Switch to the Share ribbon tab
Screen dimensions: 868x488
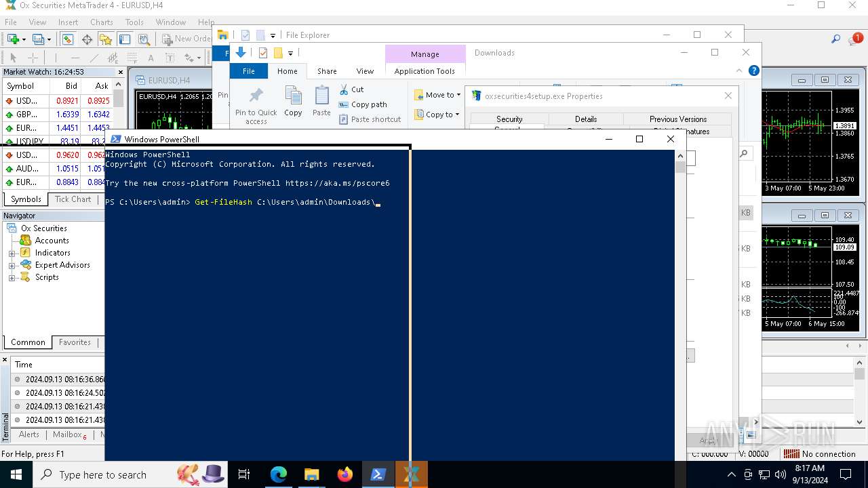point(327,71)
